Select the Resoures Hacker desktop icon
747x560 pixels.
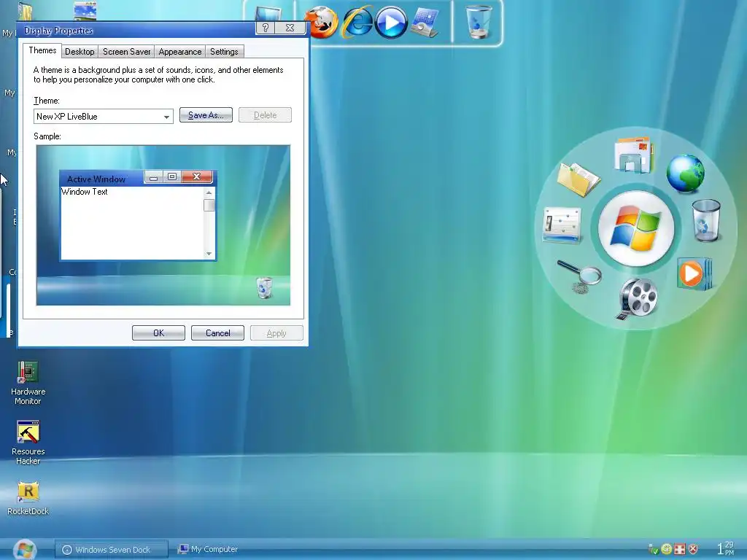28,443
